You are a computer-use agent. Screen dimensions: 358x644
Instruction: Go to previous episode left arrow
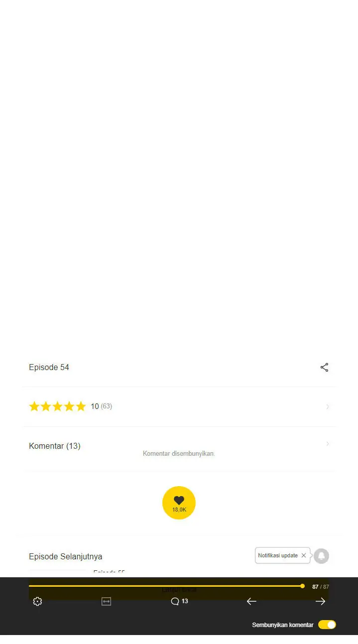[251, 601]
